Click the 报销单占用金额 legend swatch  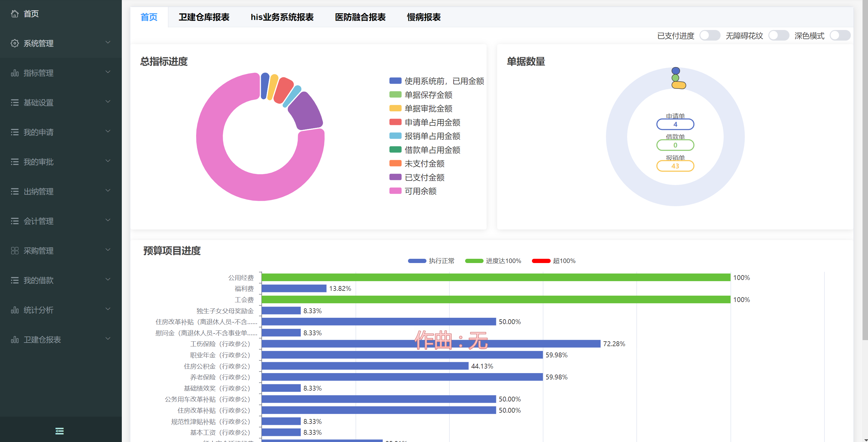click(395, 136)
